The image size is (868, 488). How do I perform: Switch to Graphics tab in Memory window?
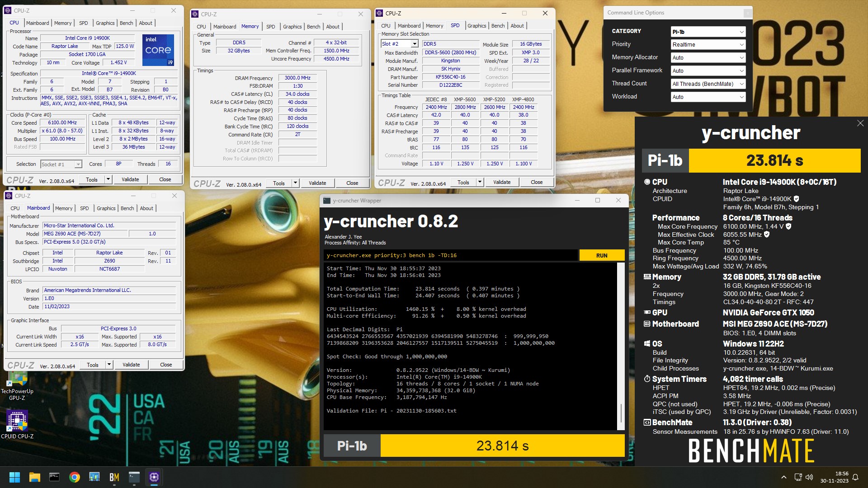point(292,27)
